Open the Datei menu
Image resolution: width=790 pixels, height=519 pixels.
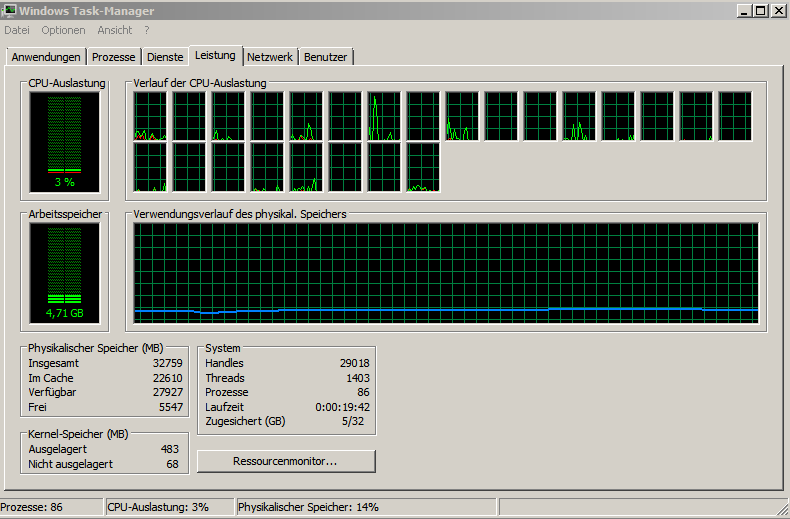(x=17, y=30)
